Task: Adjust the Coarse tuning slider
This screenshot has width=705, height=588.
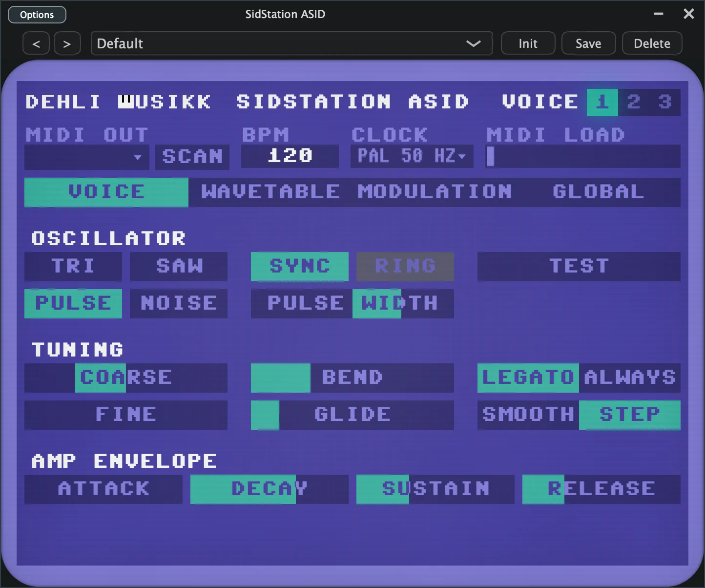Action: 126,378
